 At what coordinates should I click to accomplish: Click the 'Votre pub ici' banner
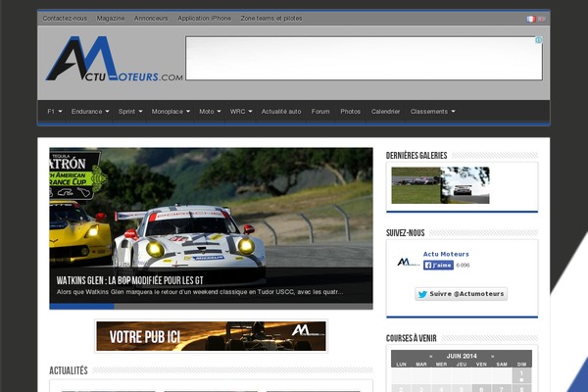211,336
